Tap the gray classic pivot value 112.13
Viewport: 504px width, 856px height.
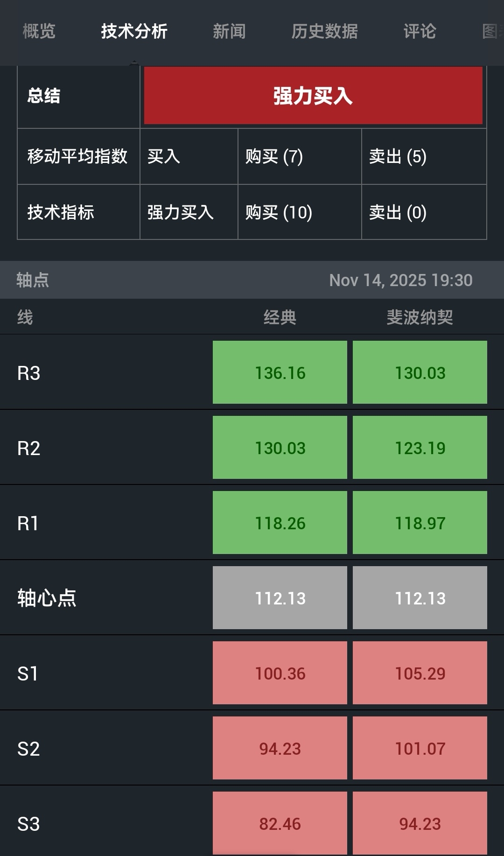point(280,598)
